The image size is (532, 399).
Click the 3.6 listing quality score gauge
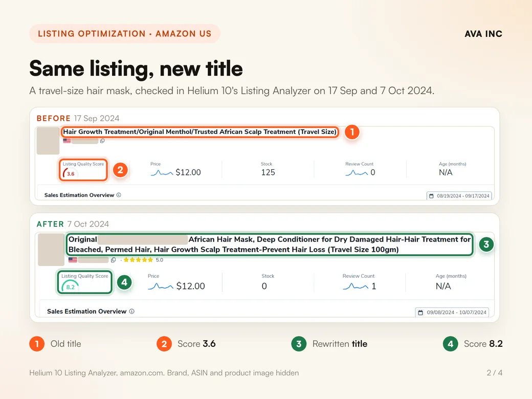pos(69,173)
